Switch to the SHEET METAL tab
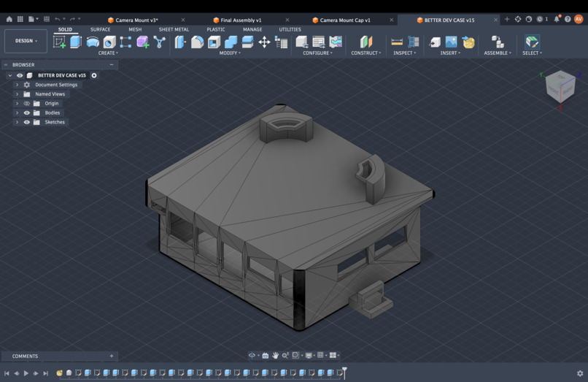Screen dimensions: 588x382 (x=174, y=29)
